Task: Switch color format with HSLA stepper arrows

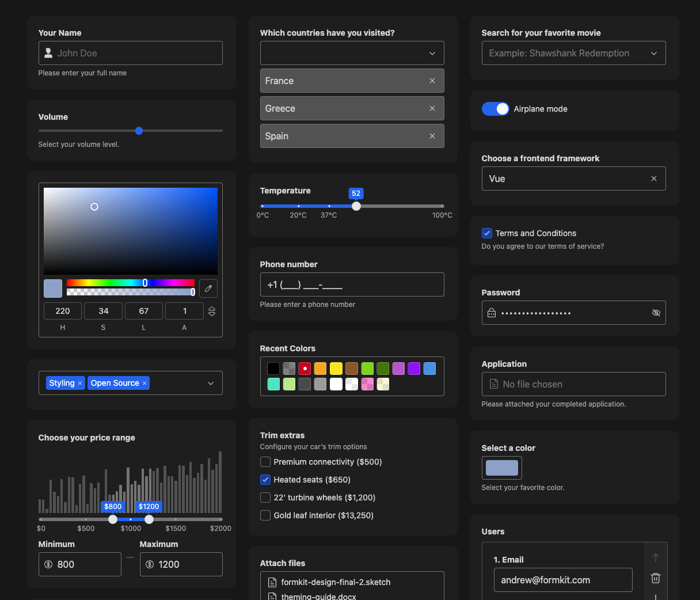Action: click(x=212, y=312)
